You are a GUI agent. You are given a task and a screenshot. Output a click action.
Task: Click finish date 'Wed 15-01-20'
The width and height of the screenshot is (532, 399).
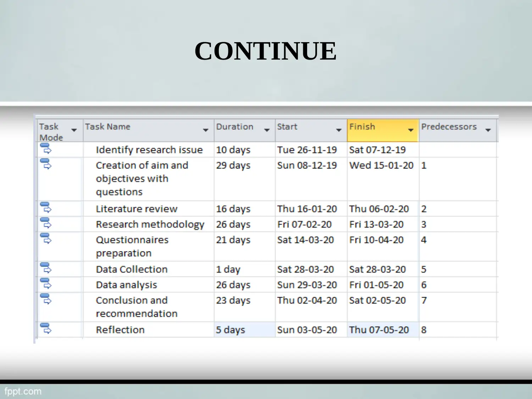pos(381,166)
